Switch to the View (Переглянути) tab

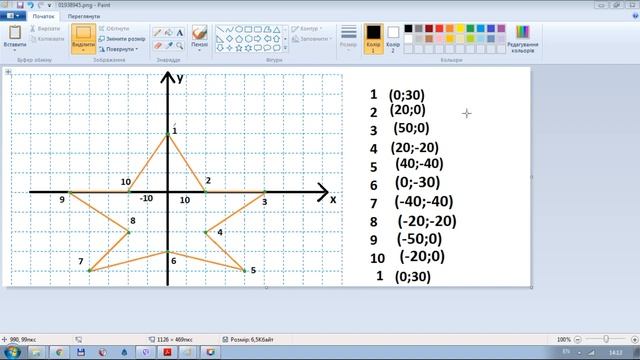click(84, 16)
